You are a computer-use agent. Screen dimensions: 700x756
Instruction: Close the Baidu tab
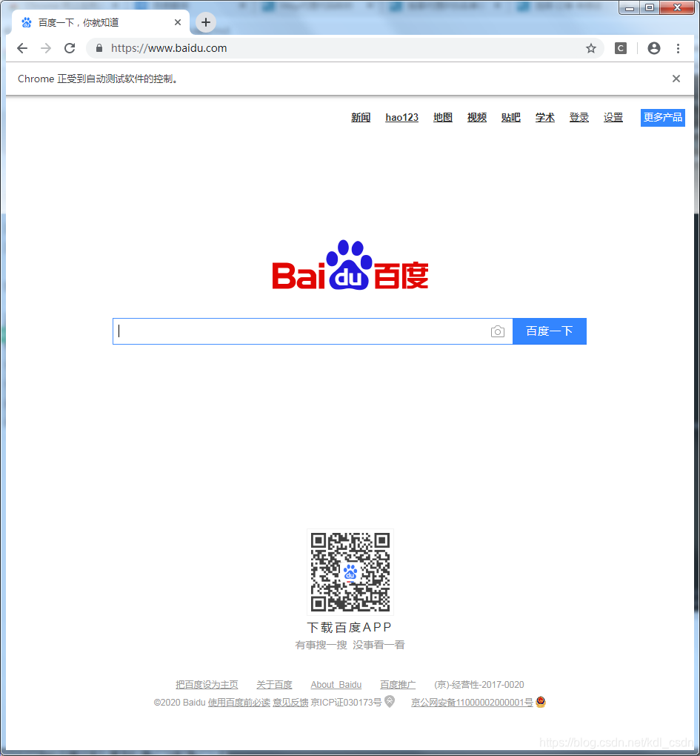178,23
